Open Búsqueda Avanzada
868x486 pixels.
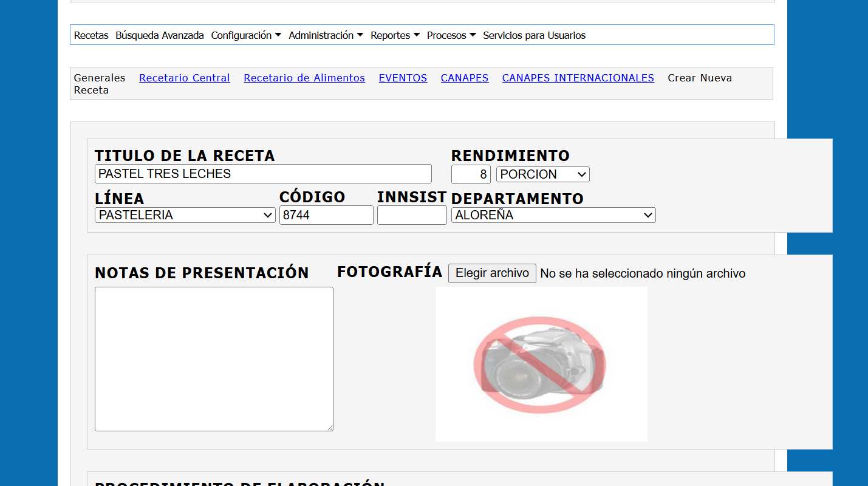(x=160, y=35)
